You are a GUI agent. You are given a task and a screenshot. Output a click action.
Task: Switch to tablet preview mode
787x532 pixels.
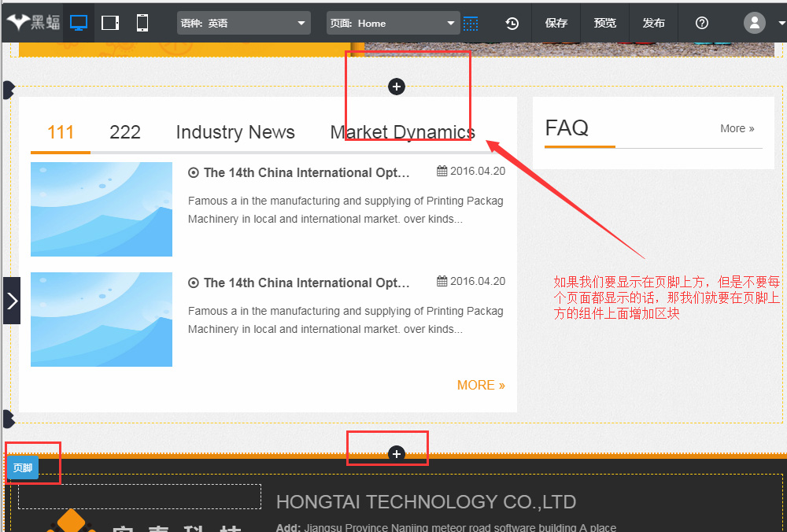pyautogui.click(x=111, y=23)
